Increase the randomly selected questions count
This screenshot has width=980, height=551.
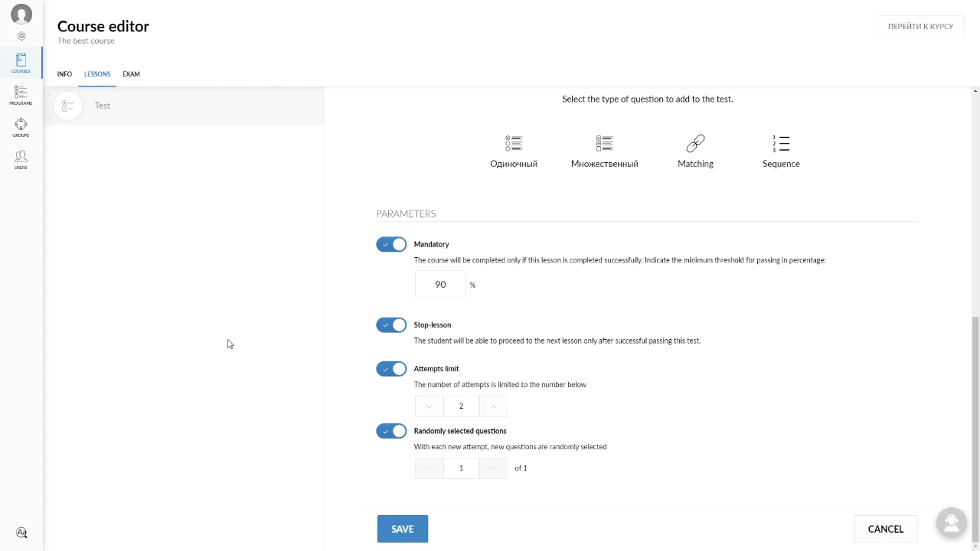click(x=493, y=468)
